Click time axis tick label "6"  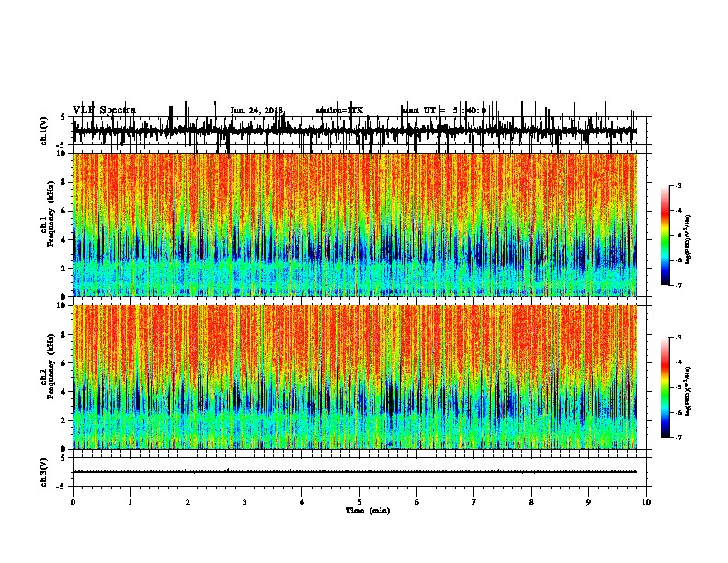click(417, 502)
